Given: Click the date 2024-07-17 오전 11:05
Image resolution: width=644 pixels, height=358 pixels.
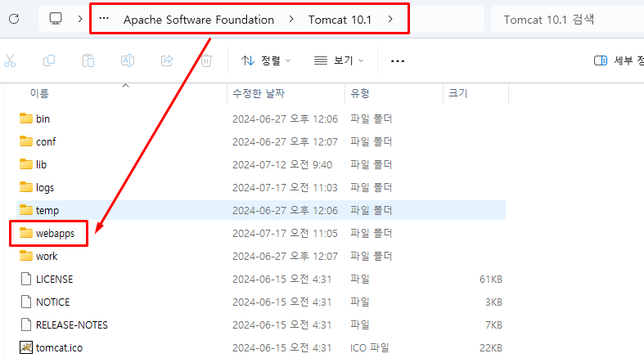Looking at the screenshot, I should point(285,234).
